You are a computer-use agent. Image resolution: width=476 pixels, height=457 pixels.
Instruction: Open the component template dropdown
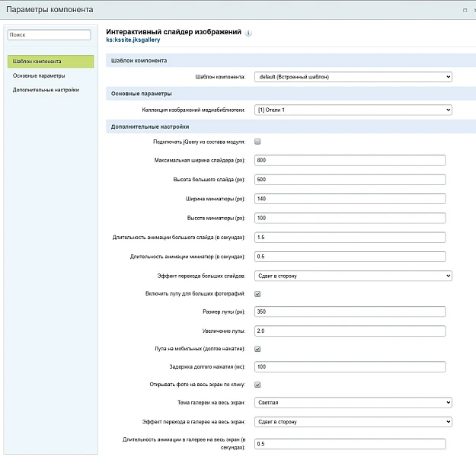[x=353, y=77]
